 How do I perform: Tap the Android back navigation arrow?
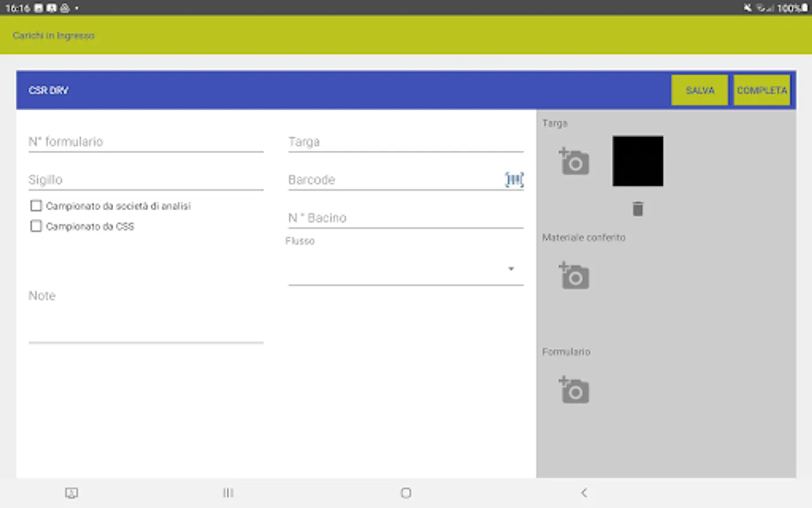pyautogui.click(x=584, y=492)
